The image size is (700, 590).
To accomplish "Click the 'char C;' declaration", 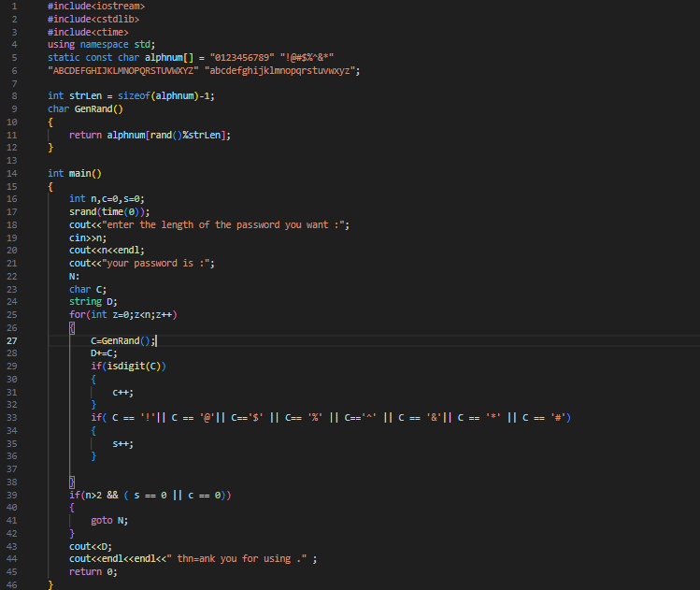I will [x=88, y=289].
